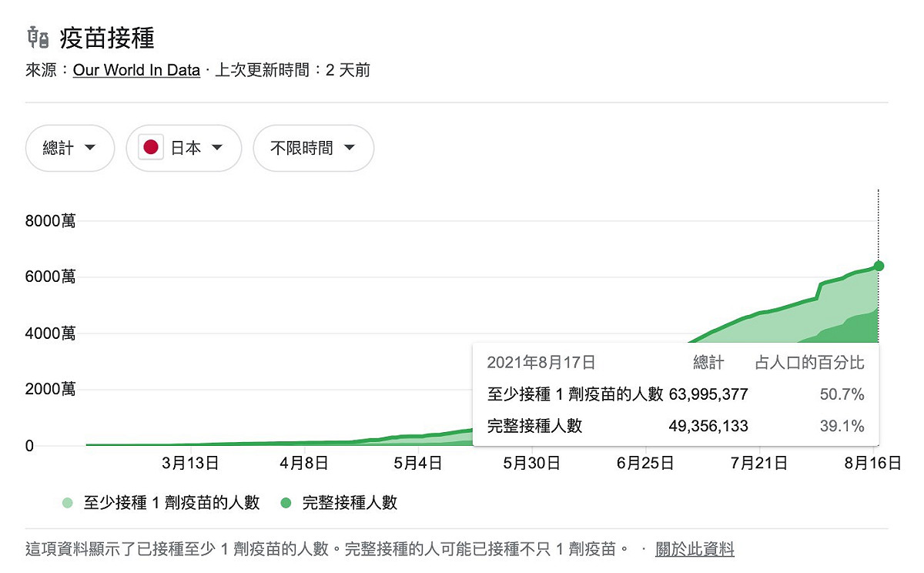Screen dimensions: 924x573
Task: Click the 7月21日 x-axis date label
Action: click(x=759, y=463)
